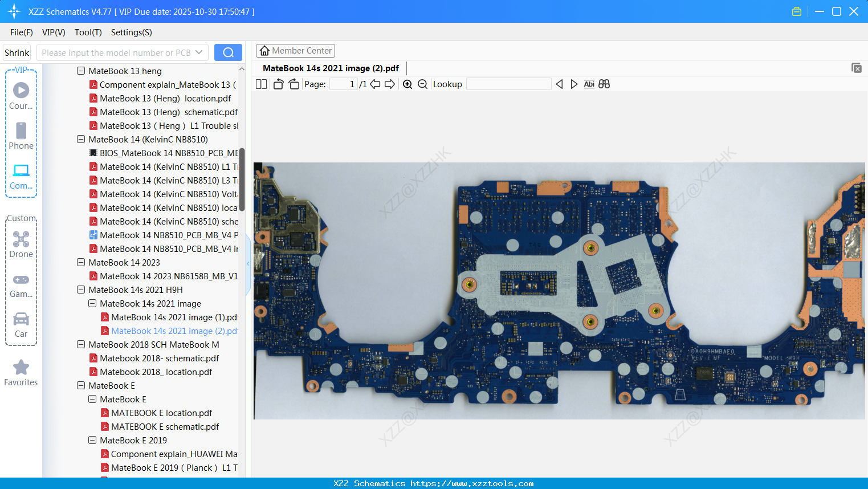Find previous lookup match
868x489 pixels.
tap(559, 84)
